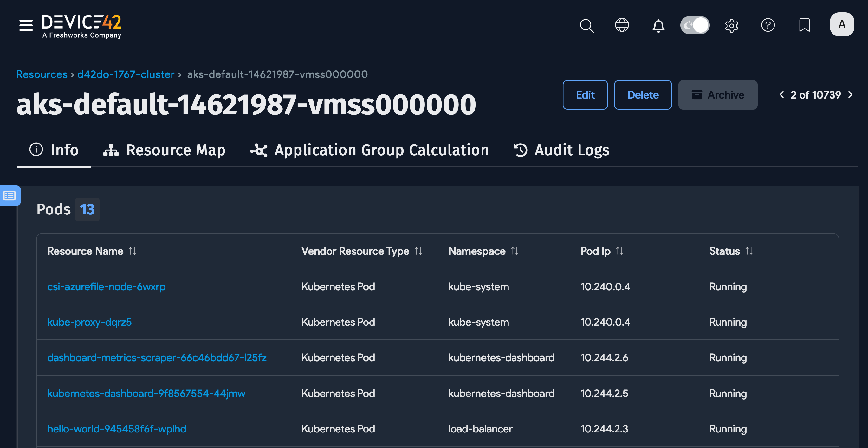Open the side details panel icon
The image size is (868, 448).
point(10,196)
